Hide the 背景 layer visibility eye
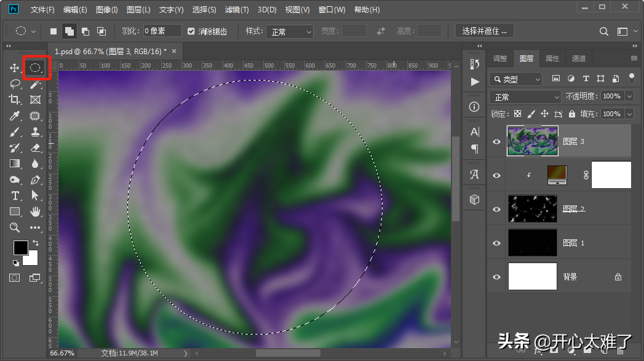The height and width of the screenshot is (361, 644). click(x=496, y=277)
